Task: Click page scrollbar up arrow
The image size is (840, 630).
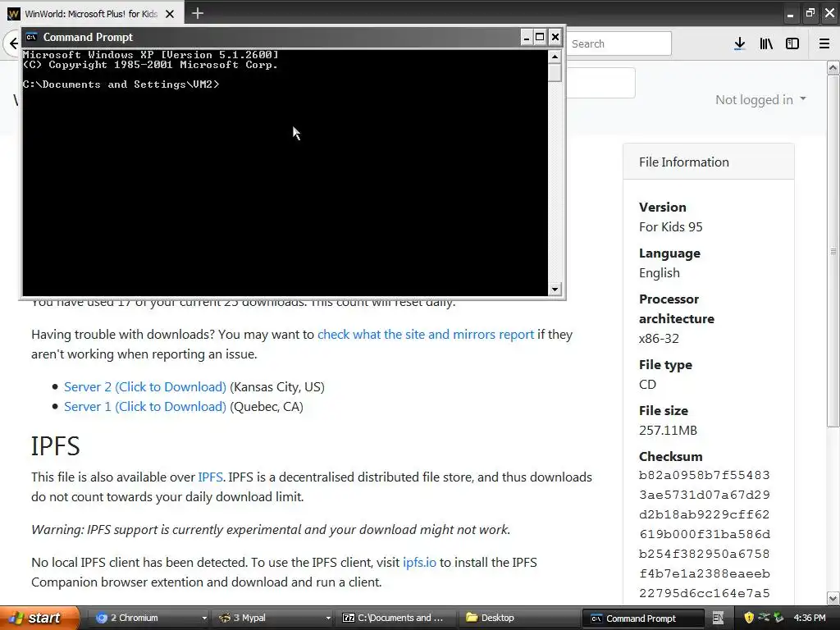Action: pyautogui.click(x=833, y=67)
